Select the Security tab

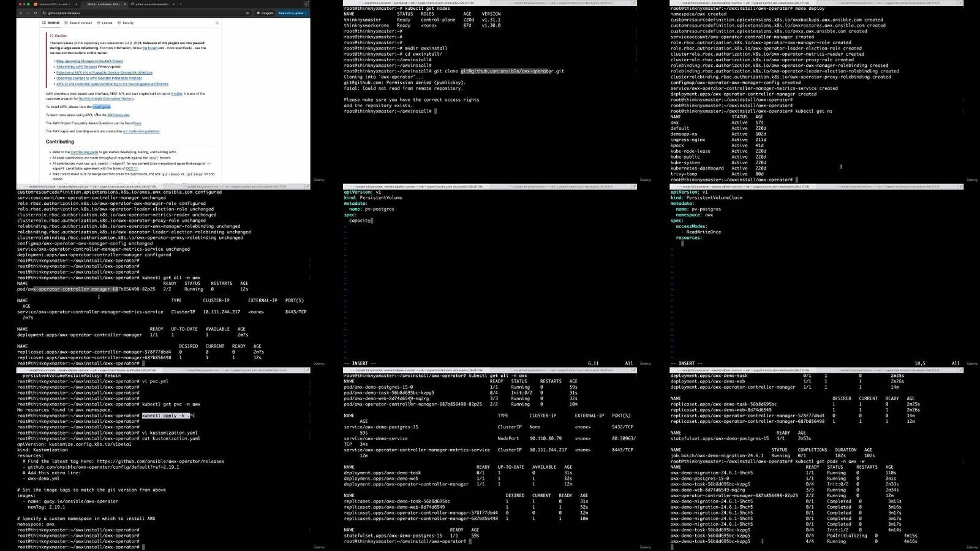pyautogui.click(x=126, y=23)
